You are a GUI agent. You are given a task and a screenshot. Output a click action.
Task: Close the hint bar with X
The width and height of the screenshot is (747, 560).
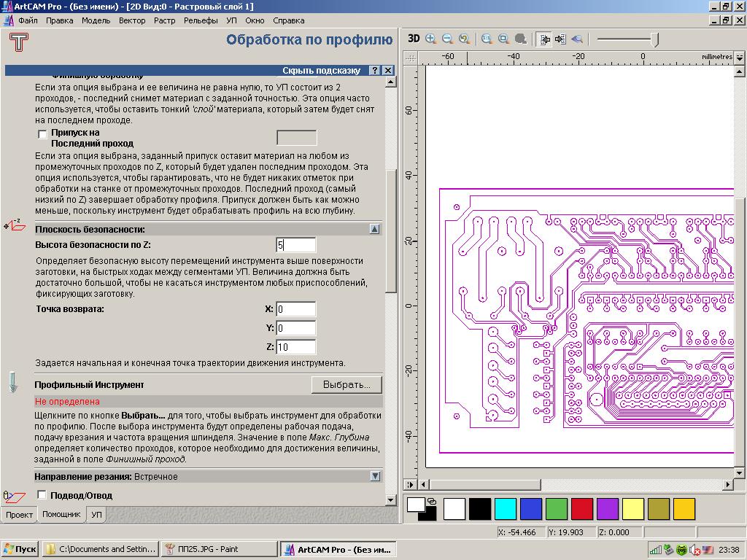[388, 71]
